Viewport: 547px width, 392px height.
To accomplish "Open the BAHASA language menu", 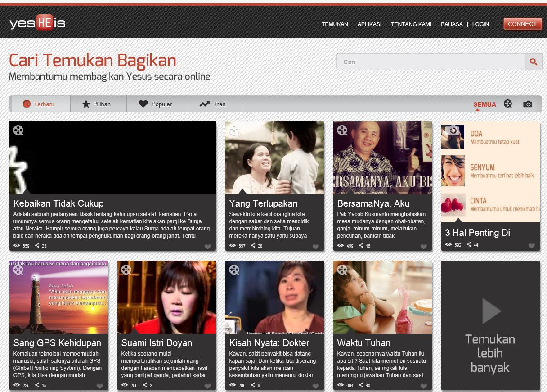I will (452, 24).
